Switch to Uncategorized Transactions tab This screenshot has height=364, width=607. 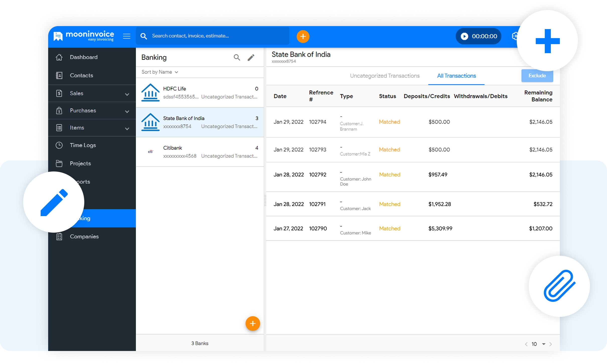point(385,76)
